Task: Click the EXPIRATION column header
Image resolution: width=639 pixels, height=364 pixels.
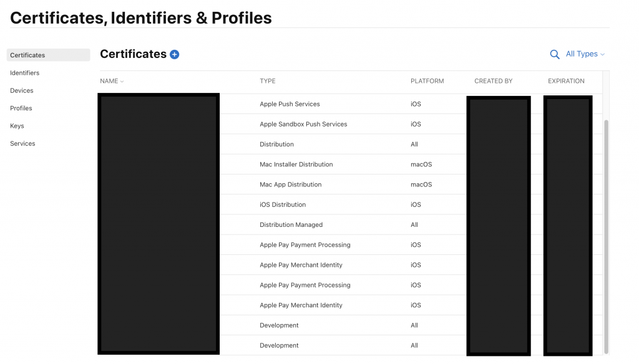Action: tap(566, 81)
